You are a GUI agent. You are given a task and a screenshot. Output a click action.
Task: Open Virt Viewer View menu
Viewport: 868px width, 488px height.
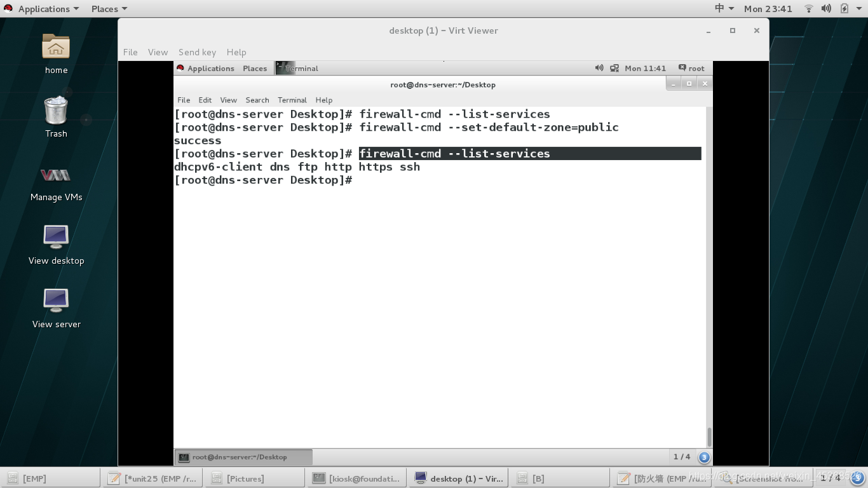pyautogui.click(x=158, y=52)
